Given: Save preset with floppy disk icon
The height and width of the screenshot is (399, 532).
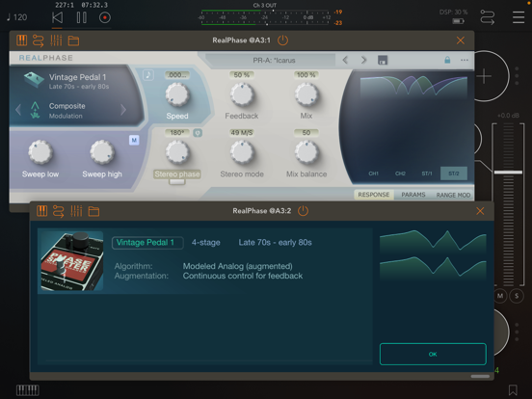Looking at the screenshot, I should point(383,61).
